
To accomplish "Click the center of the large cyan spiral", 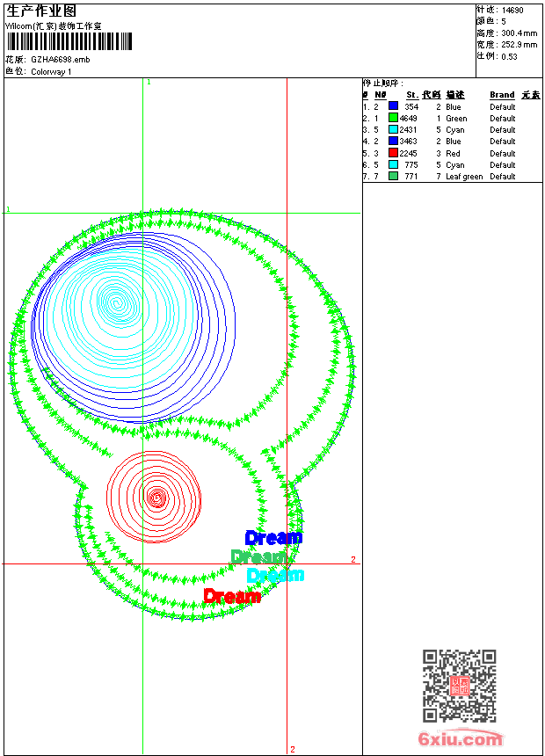I will pyautogui.click(x=114, y=302).
